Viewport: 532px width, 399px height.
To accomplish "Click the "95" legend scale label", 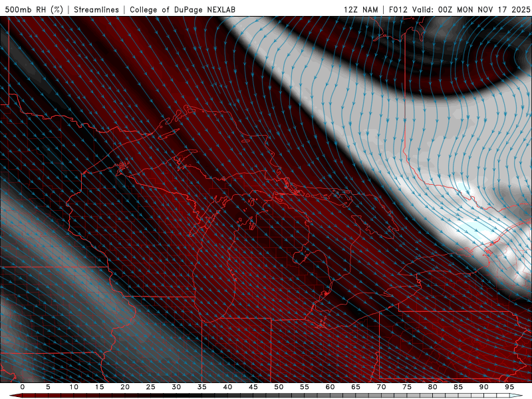I will [x=509, y=387].
